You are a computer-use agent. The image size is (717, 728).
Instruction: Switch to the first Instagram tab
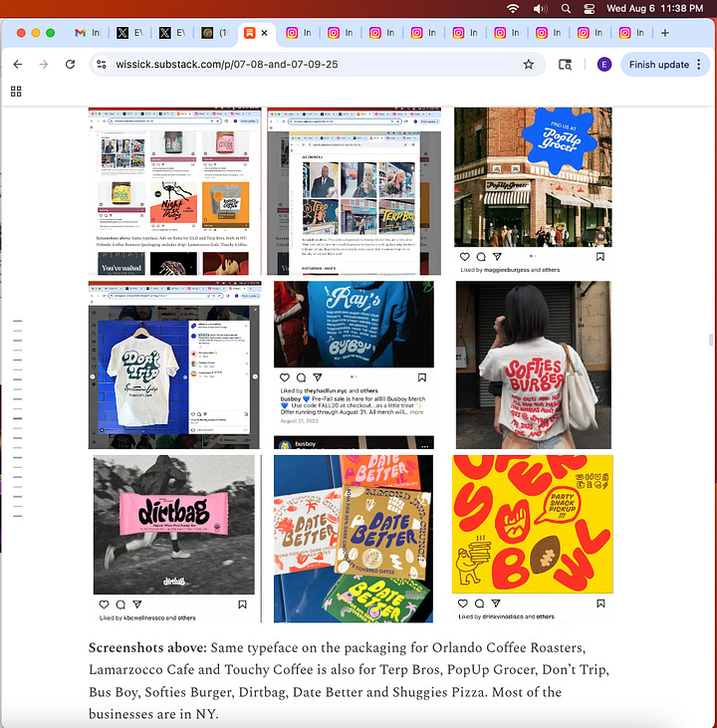[298, 33]
